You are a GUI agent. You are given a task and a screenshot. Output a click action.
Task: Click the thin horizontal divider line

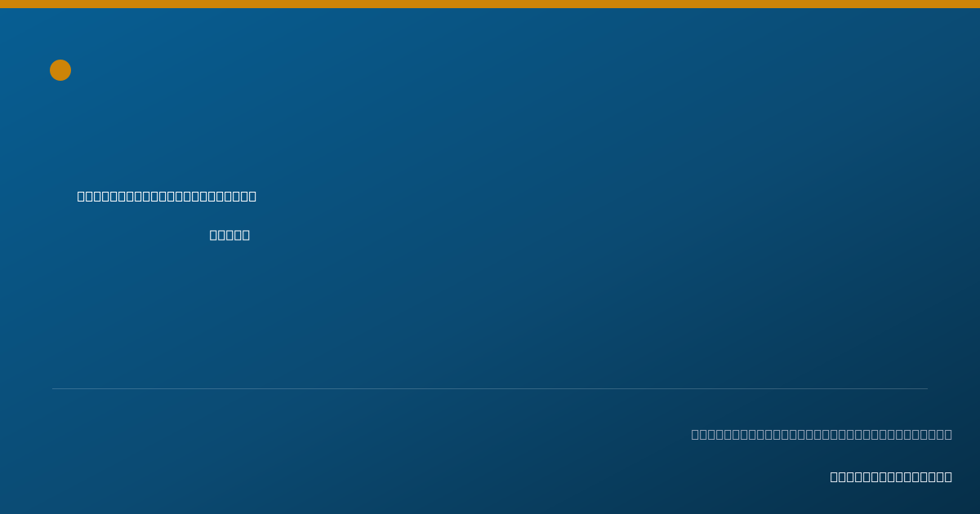click(x=490, y=388)
